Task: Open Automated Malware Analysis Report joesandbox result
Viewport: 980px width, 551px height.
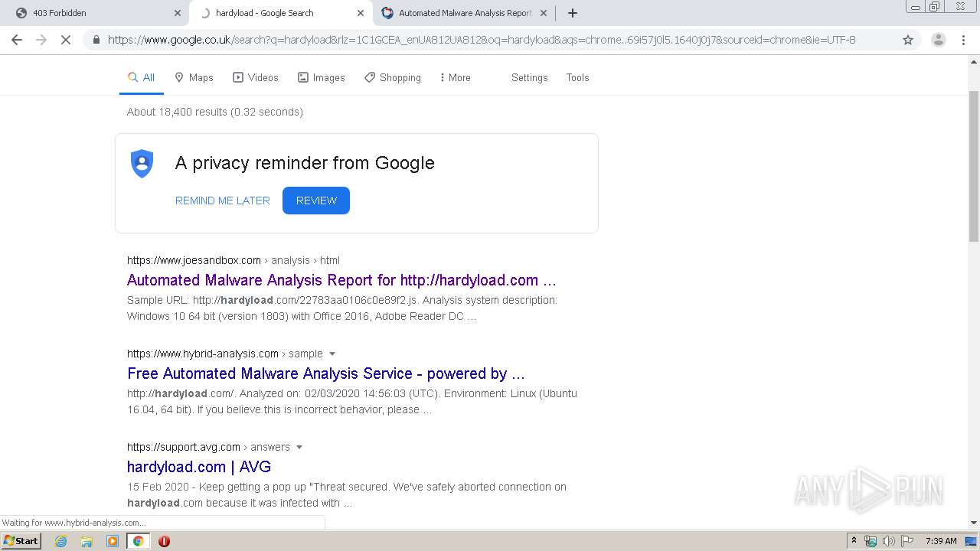Action: [341, 280]
